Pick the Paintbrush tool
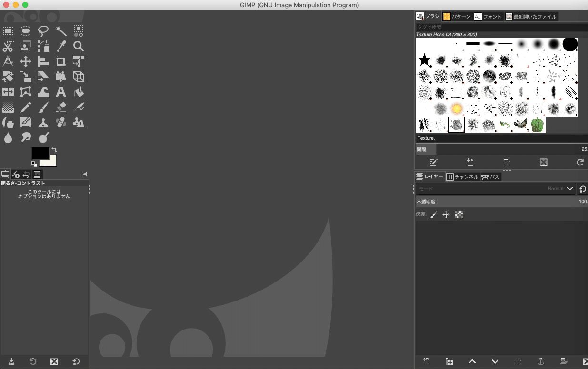Viewport: 588px width, 369px height. tap(43, 107)
